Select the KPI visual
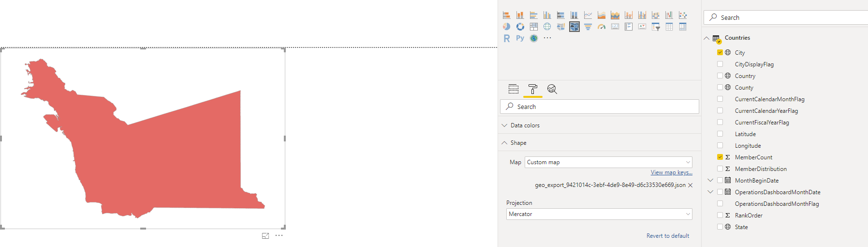The width and height of the screenshot is (868, 247). point(642,27)
